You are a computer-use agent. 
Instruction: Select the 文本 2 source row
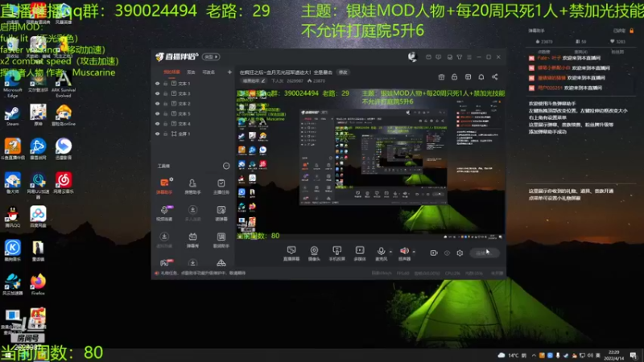(193, 104)
